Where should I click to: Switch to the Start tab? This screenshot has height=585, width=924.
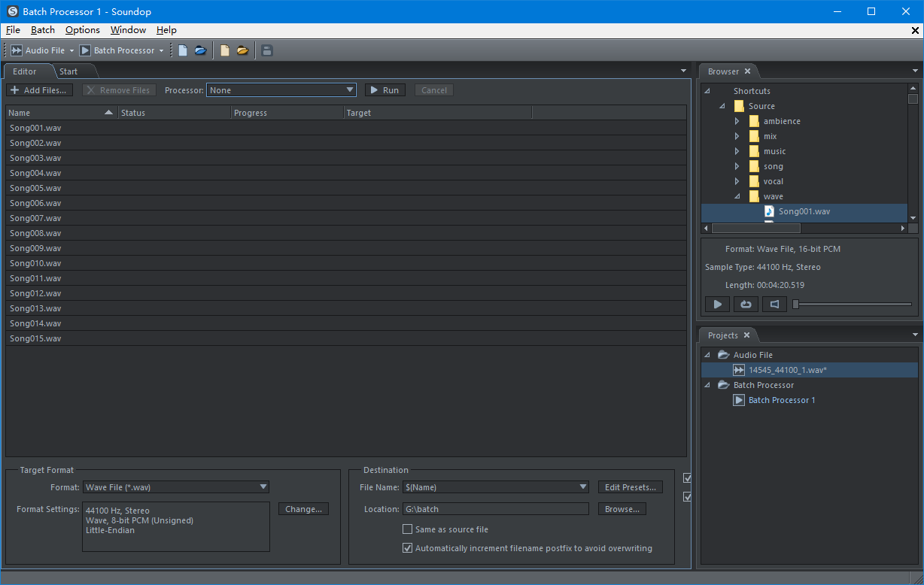pyautogui.click(x=68, y=71)
